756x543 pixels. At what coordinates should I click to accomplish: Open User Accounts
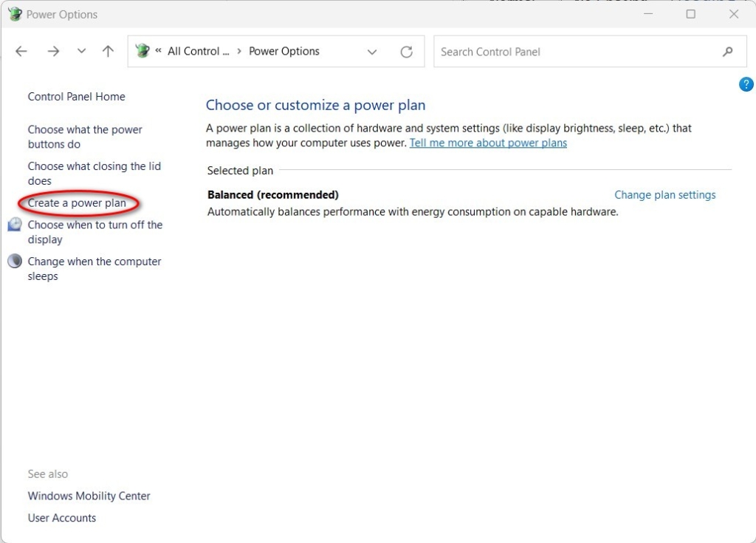point(61,518)
